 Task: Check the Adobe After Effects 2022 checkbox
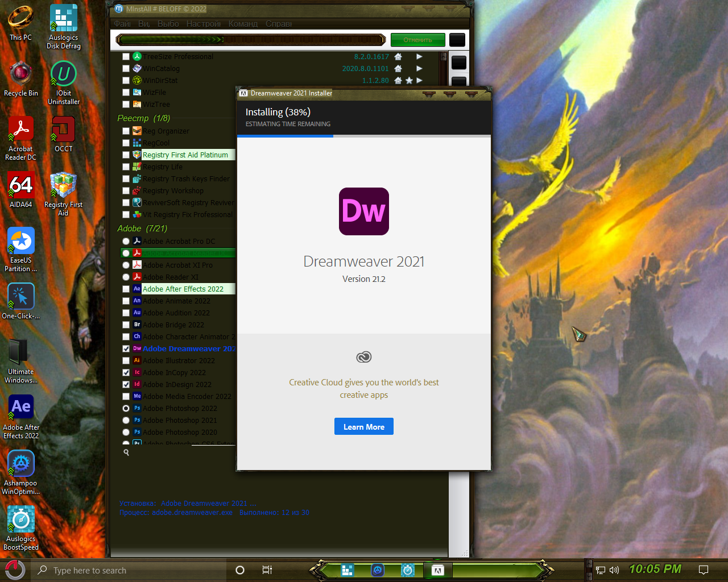click(126, 289)
